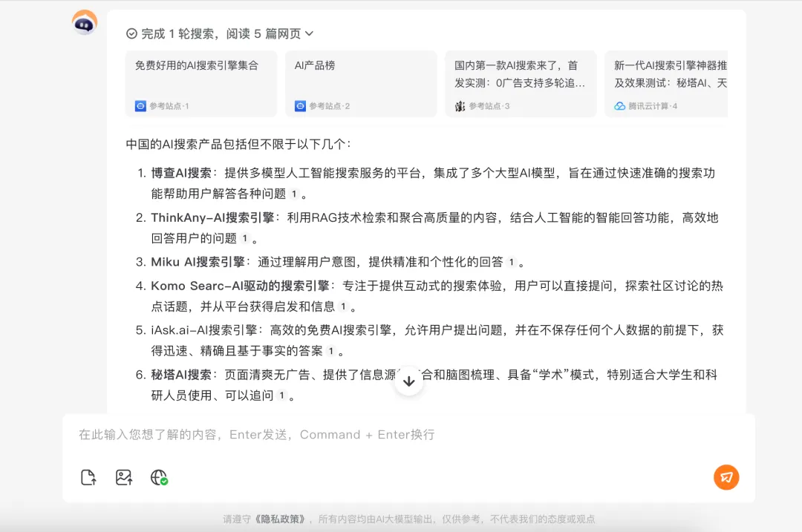Click the upload file icon

coord(88,477)
